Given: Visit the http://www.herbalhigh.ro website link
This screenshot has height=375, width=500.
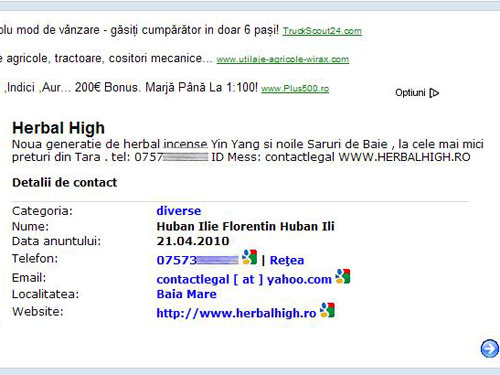Looking at the screenshot, I should click(236, 313).
